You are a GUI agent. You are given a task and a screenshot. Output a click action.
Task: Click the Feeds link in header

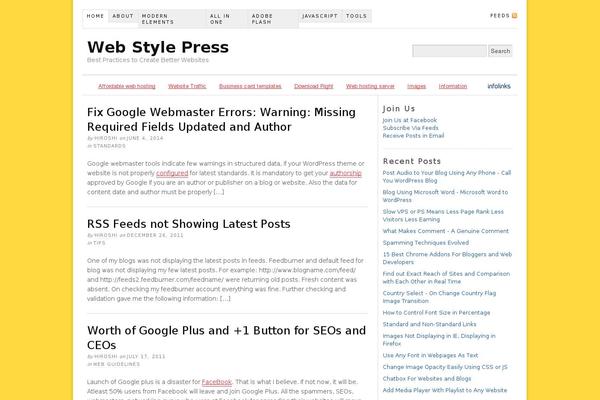pos(499,16)
